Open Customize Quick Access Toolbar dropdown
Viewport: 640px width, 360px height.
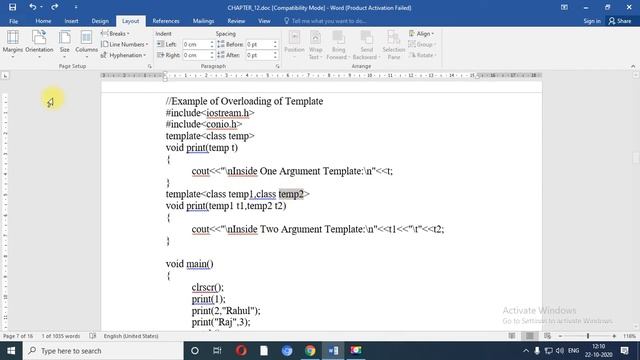(76, 7)
